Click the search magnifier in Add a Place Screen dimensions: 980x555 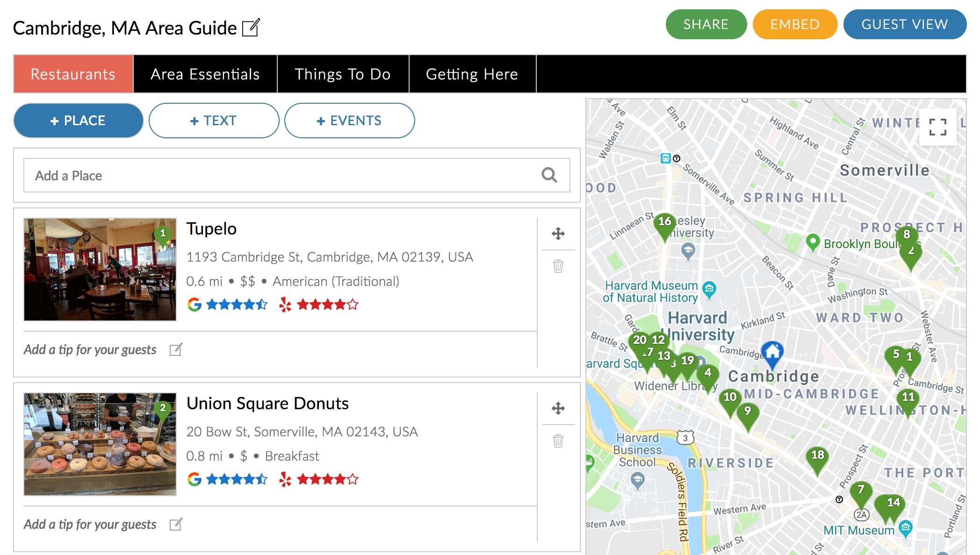pos(549,175)
